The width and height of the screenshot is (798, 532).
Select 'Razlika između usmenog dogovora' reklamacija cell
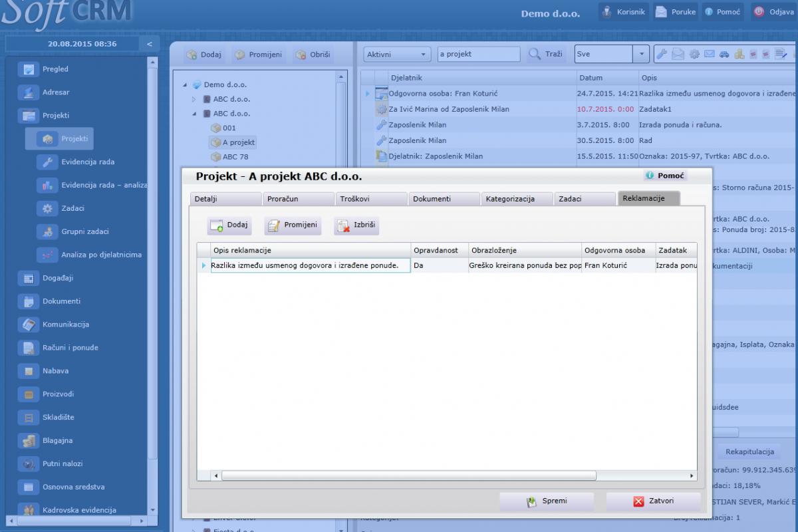(311, 265)
